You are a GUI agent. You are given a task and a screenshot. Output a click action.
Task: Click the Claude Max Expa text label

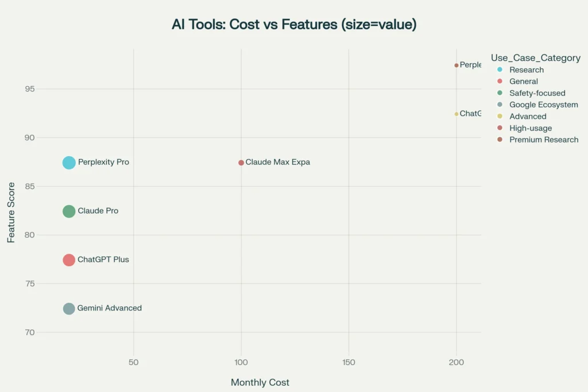[278, 162]
